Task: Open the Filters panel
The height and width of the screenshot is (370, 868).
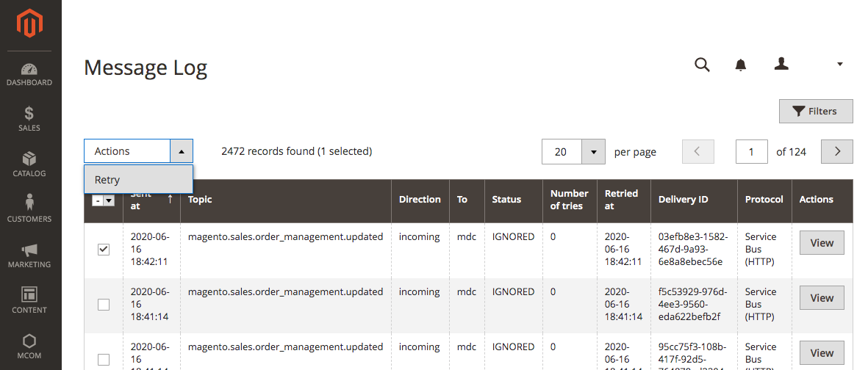Action: tap(816, 111)
